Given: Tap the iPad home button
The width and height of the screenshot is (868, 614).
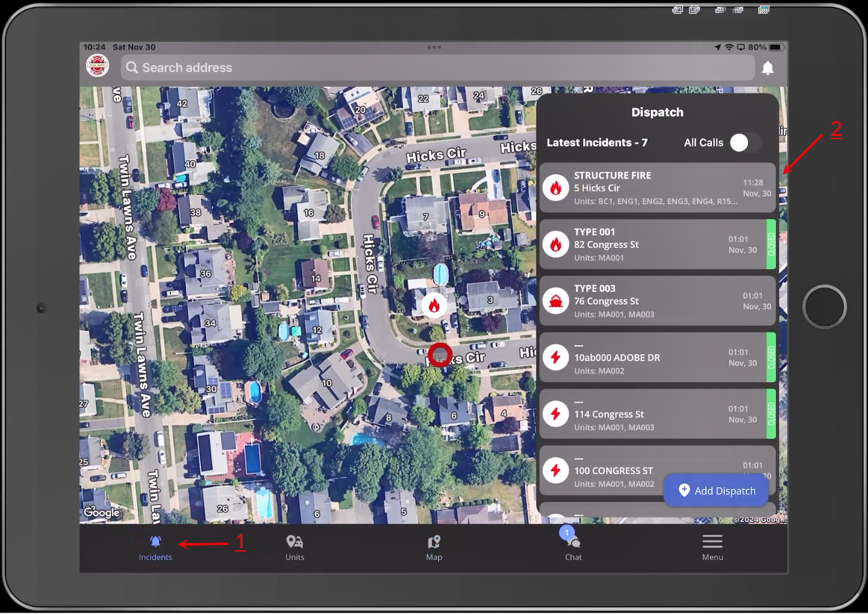Looking at the screenshot, I should click(824, 307).
